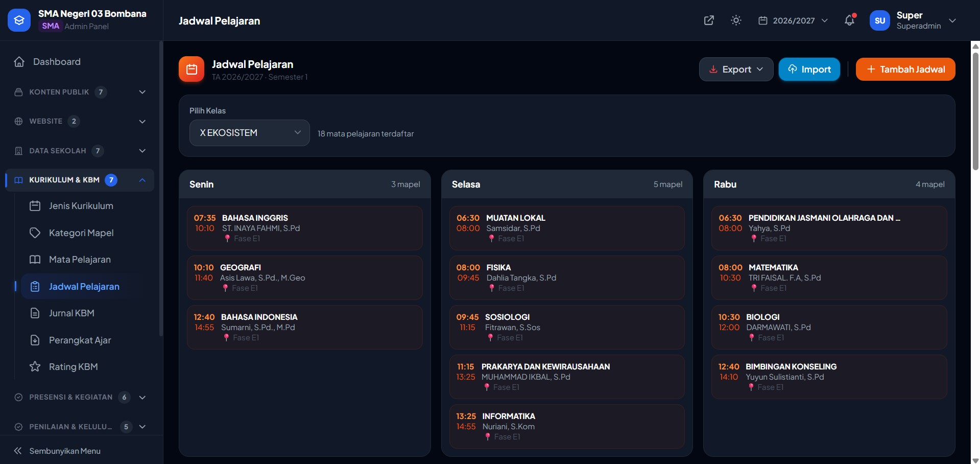Screen dimensions: 980x464
Task: Click the Tambah Jadwal button
Action: tap(905, 69)
